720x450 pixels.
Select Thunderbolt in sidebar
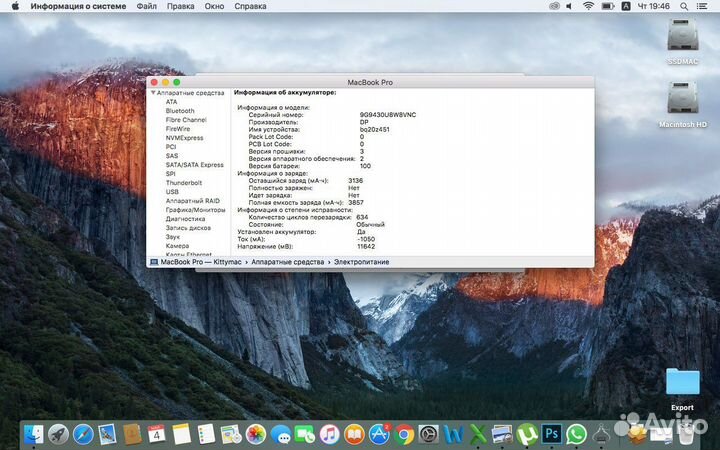point(184,183)
